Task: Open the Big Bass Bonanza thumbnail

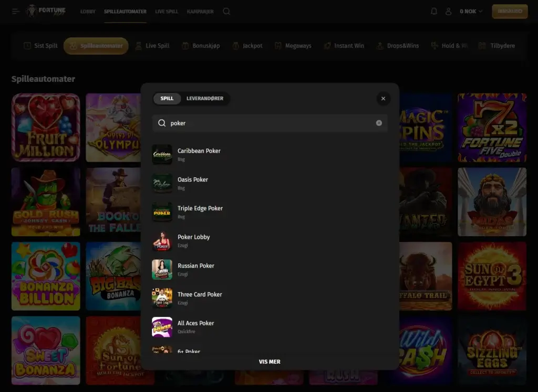Action: coord(113,276)
